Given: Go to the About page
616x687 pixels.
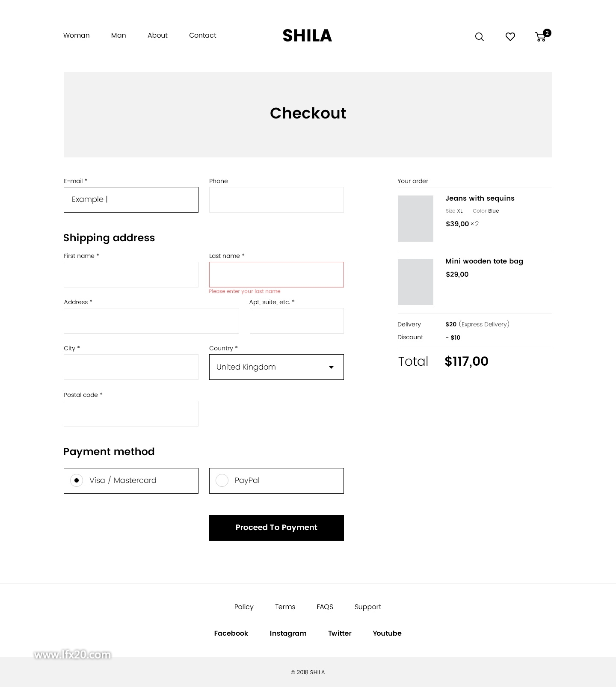Looking at the screenshot, I should (157, 36).
